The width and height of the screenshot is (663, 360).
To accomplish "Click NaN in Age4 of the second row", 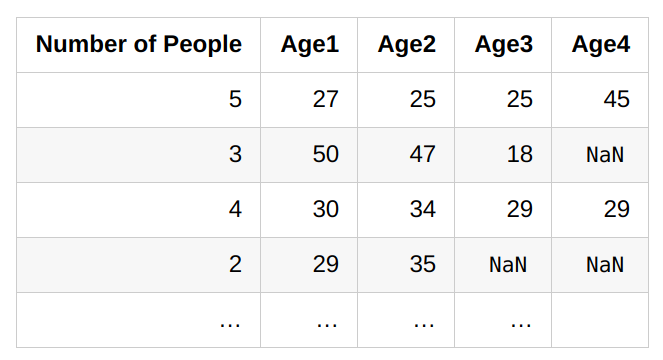I will pyautogui.click(x=600, y=155).
